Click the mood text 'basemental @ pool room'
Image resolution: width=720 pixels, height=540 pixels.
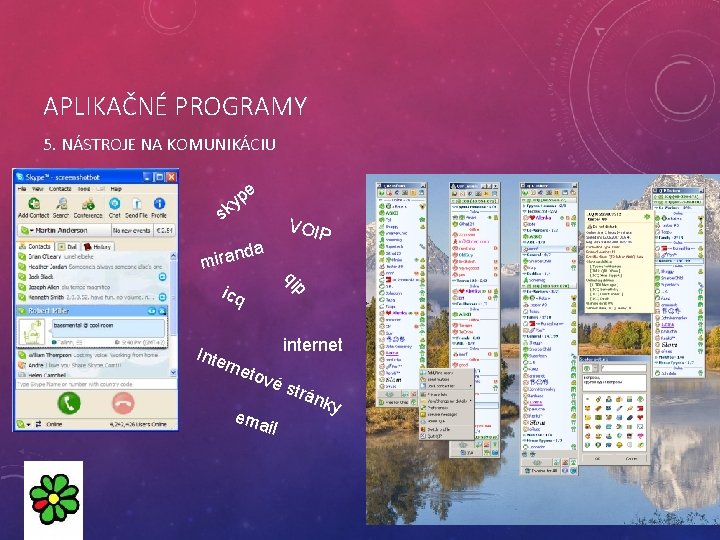click(83, 325)
